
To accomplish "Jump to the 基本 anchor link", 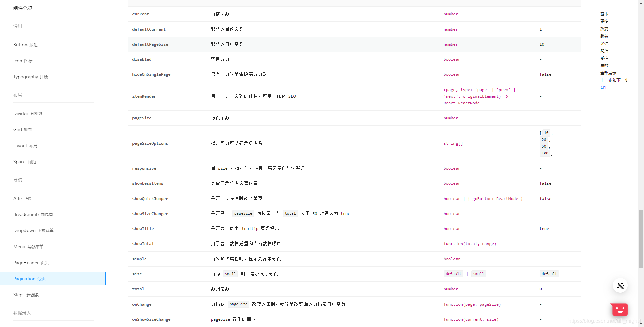I will click(x=604, y=14).
